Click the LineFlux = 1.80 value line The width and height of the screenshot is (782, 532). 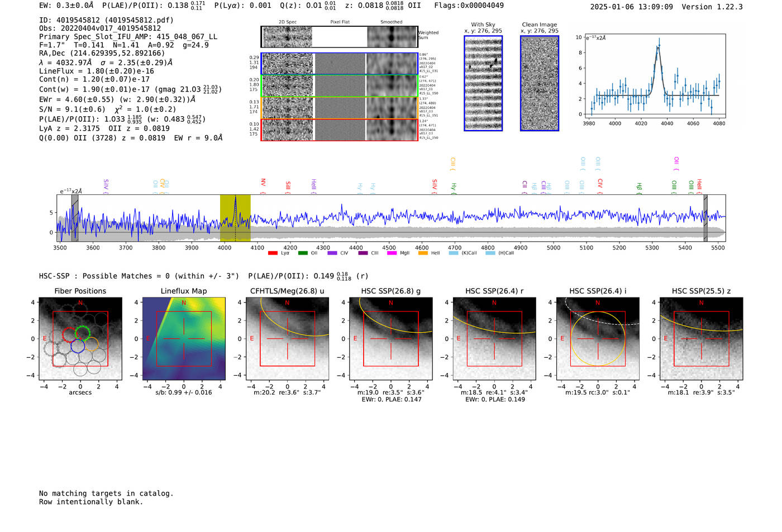point(97,71)
